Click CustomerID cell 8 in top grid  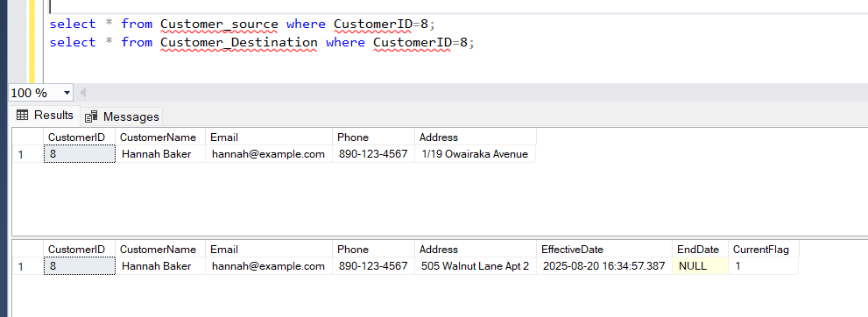(x=79, y=154)
